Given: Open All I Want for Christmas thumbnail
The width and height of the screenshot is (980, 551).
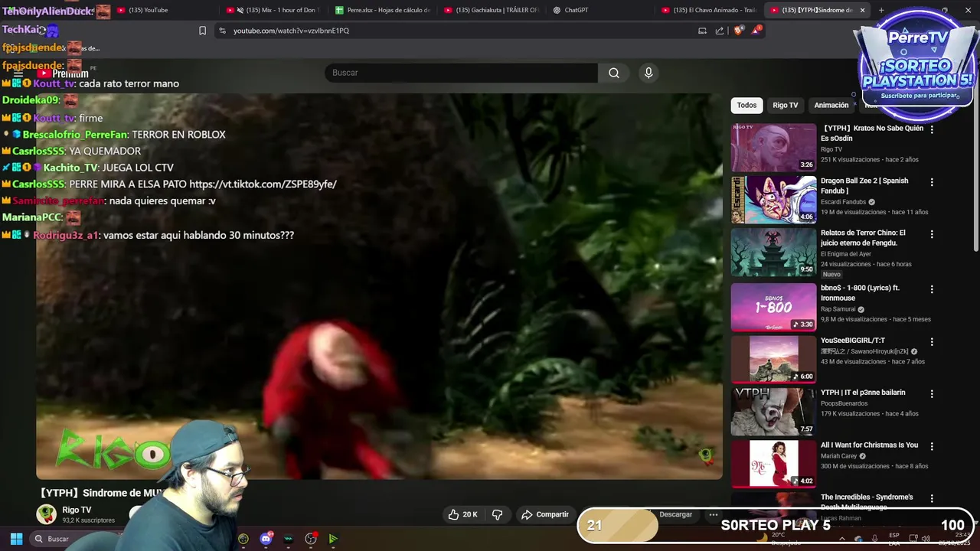Looking at the screenshot, I should (773, 464).
